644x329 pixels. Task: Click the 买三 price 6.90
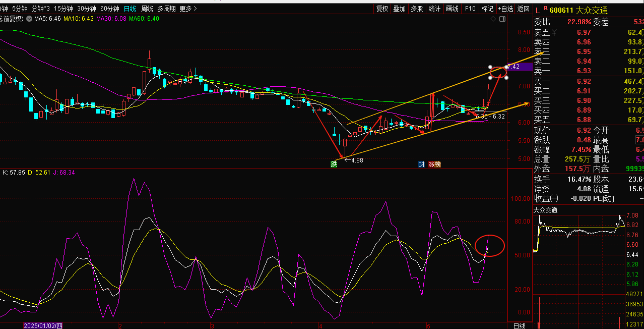(584, 100)
